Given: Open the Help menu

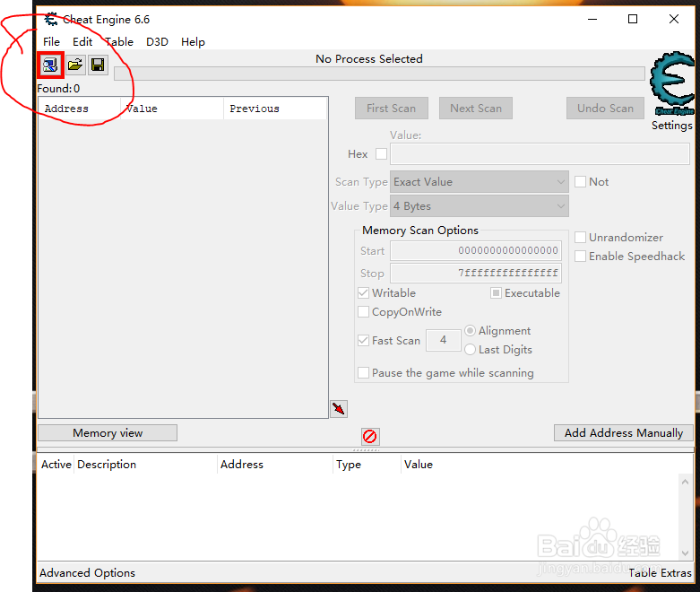Looking at the screenshot, I should click(193, 42).
